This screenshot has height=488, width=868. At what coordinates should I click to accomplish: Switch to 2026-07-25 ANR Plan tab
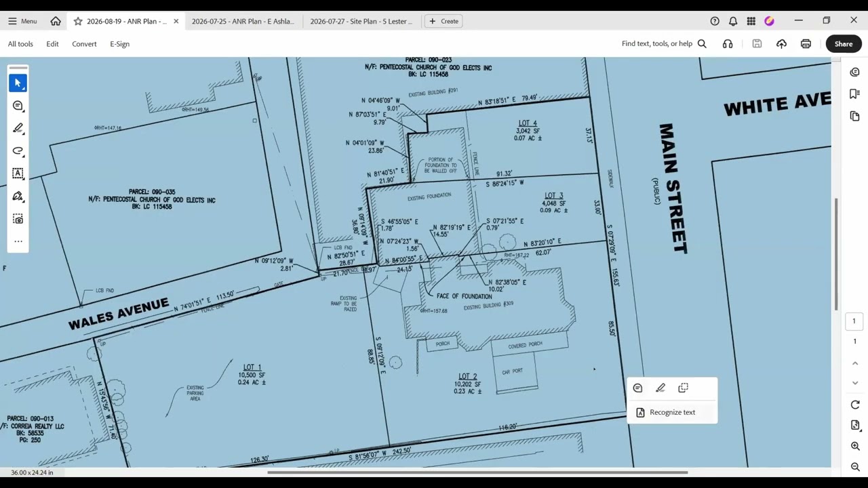[x=243, y=21]
